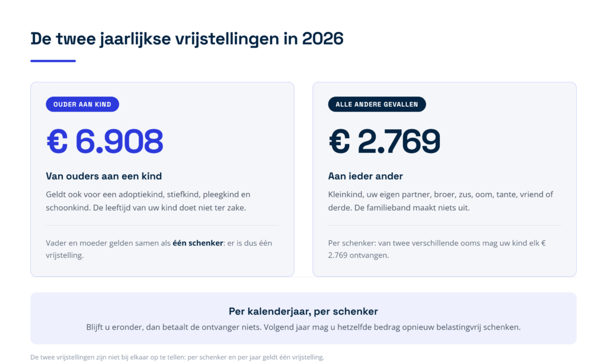Screen dimensions: 607x364
Task: Click the 'Per kalenderjaar, per schenker' title
Action: [x=303, y=311]
